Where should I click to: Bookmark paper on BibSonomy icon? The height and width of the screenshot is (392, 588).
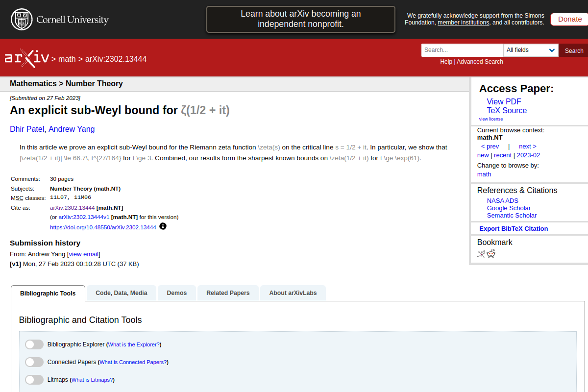click(x=481, y=254)
